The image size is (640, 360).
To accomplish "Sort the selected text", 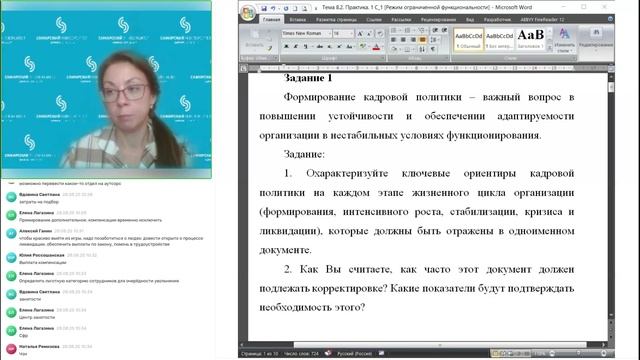I will [422, 49].
